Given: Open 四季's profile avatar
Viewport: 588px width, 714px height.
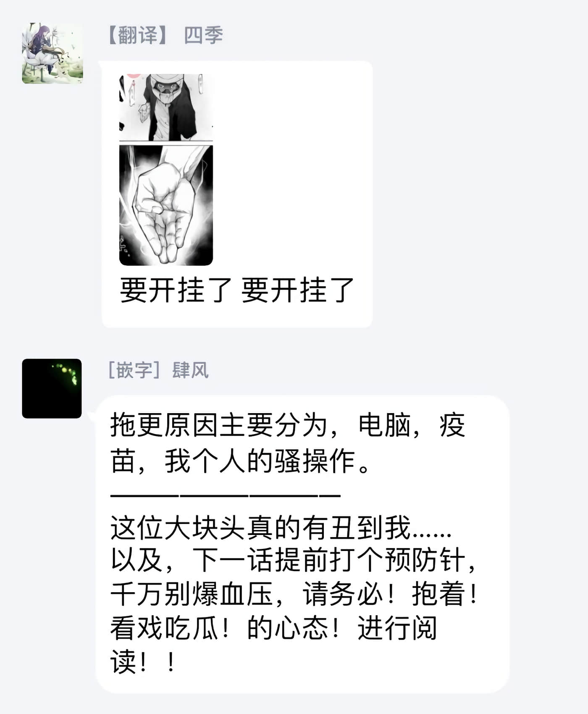Looking at the screenshot, I should (x=52, y=53).
